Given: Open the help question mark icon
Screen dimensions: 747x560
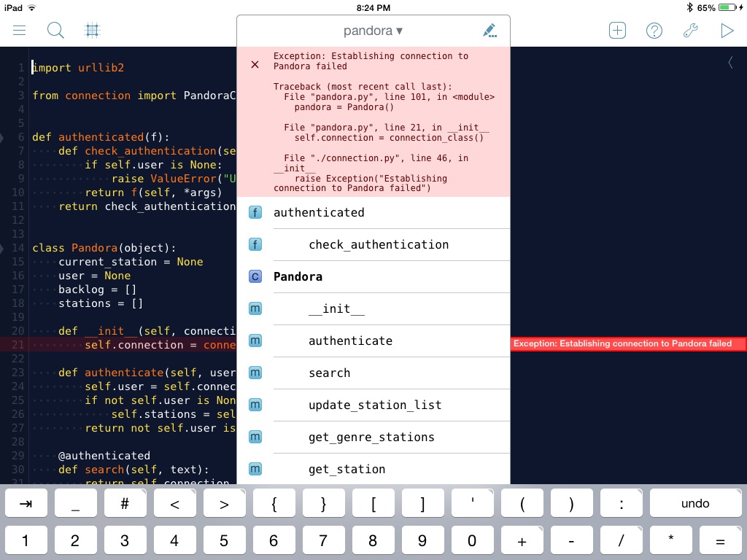Looking at the screenshot, I should tap(654, 31).
